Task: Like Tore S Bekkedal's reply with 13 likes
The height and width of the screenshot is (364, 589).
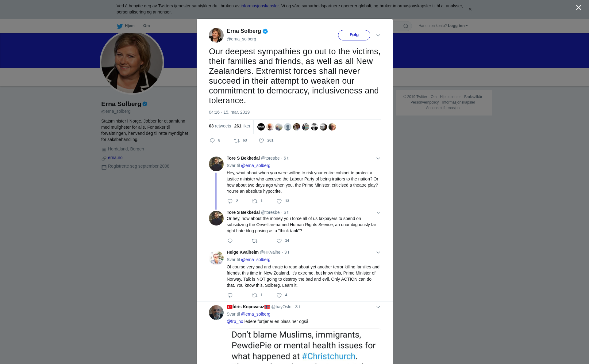Action: pyautogui.click(x=279, y=201)
